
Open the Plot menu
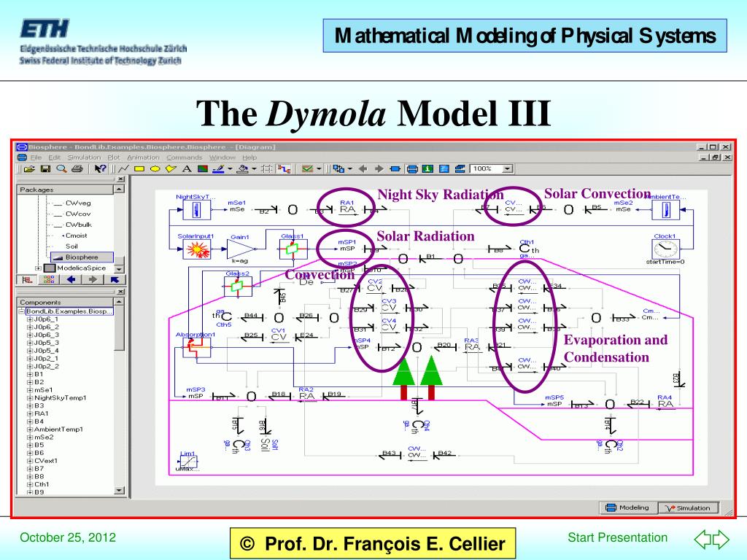pyautogui.click(x=114, y=157)
